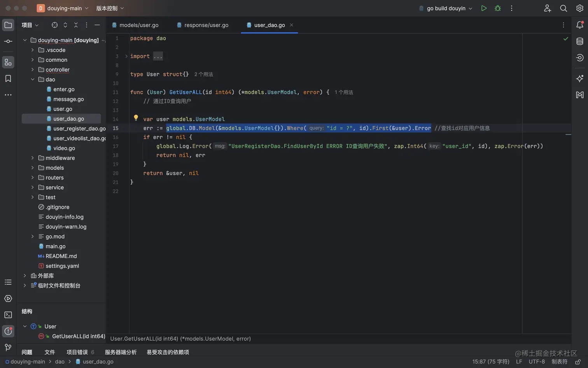Open the 版本控制 version control menu

coord(110,8)
